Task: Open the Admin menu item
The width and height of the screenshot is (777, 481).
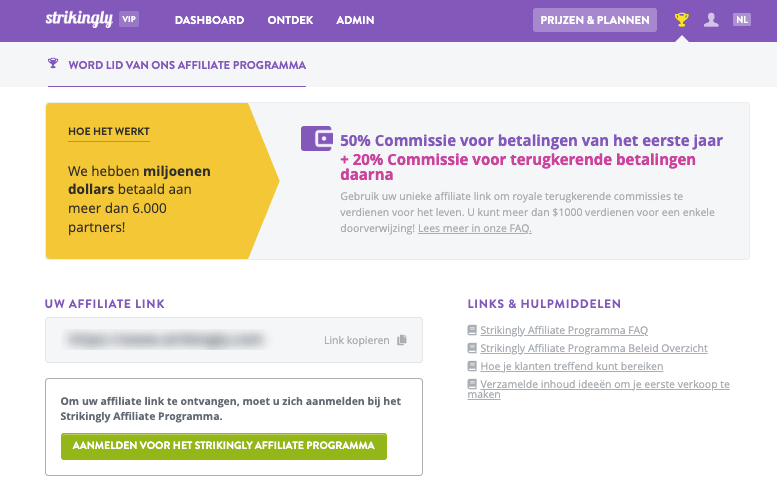Action: pos(355,20)
